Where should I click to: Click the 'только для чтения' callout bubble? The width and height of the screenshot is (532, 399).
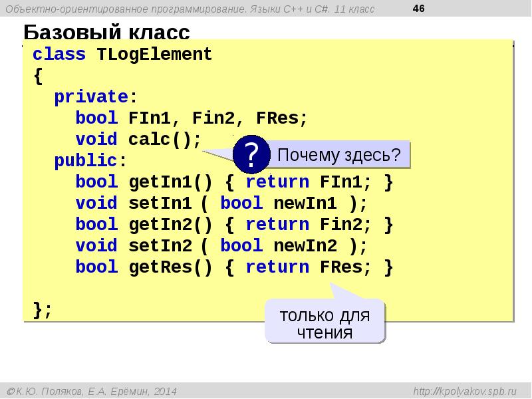(325, 323)
